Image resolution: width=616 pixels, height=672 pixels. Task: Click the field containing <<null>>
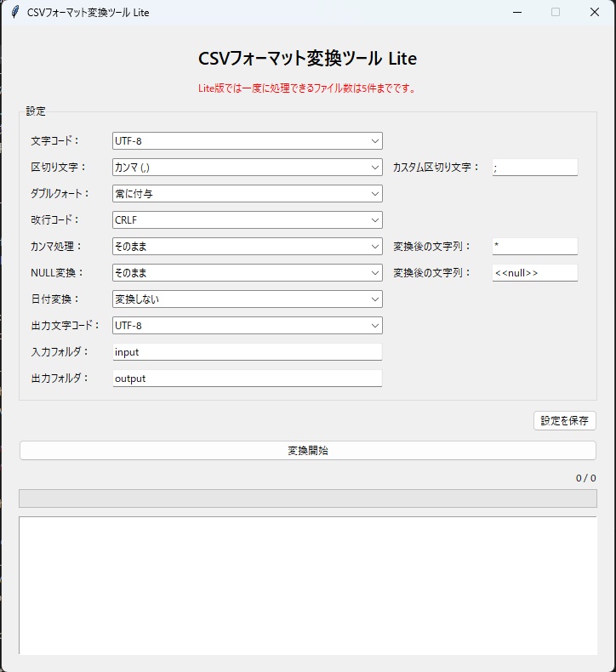(535, 272)
